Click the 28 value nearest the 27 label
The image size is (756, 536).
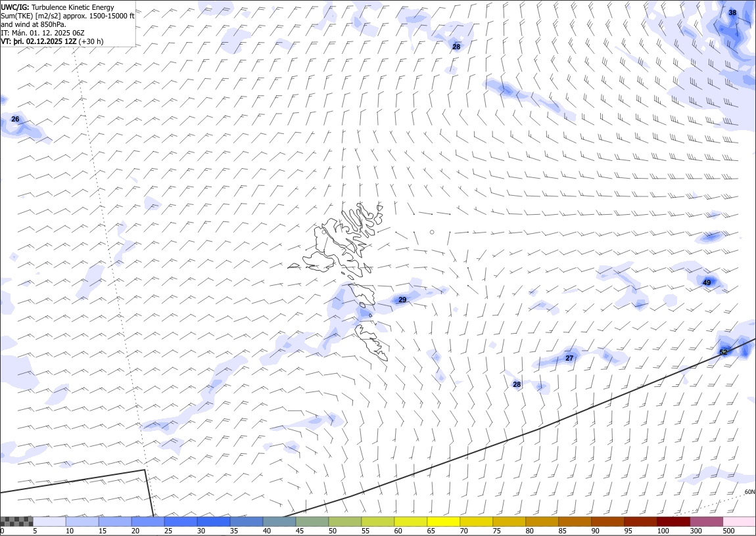point(517,384)
